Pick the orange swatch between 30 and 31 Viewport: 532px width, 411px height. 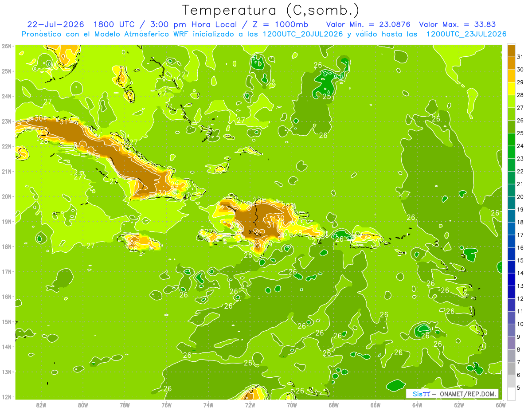(x=511, y=63)
